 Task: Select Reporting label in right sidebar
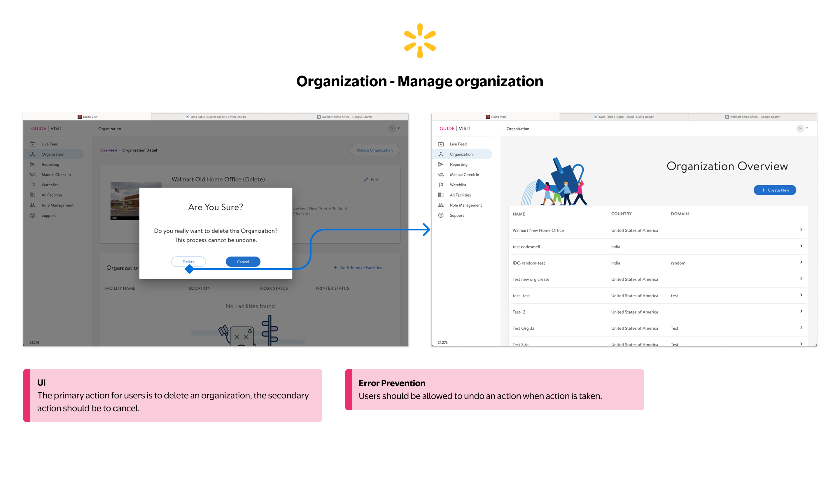coord(459,164)
